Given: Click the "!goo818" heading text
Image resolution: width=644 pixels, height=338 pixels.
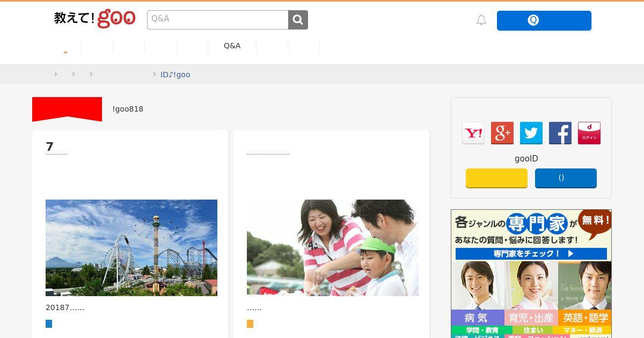Looking at the screenshot, I should click(x=128, y=109).
